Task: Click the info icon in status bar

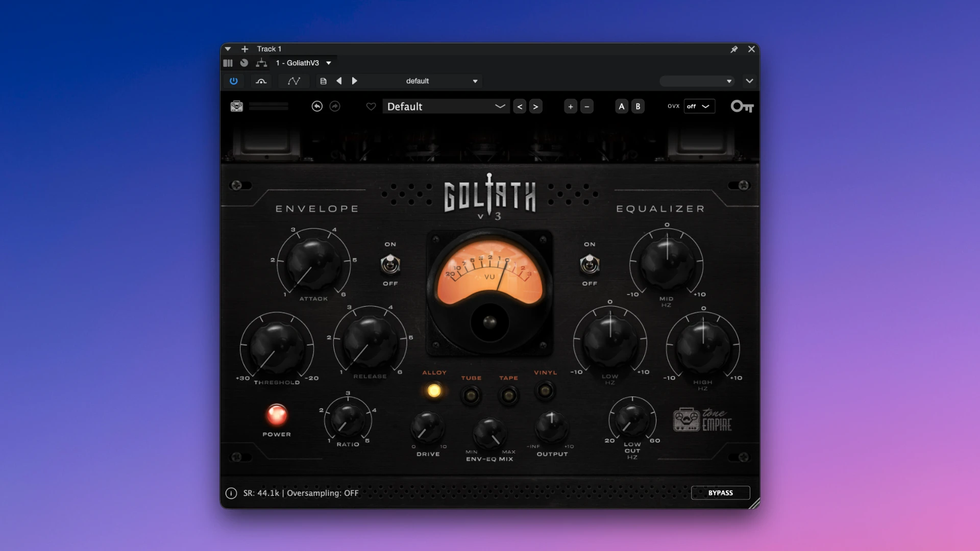Action: [x=231, y=493]
